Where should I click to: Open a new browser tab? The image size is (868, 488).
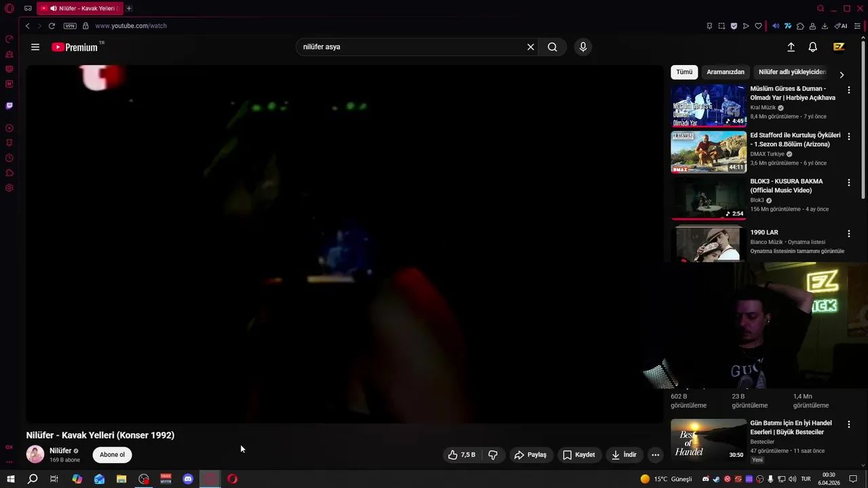(x=129, y=8)
